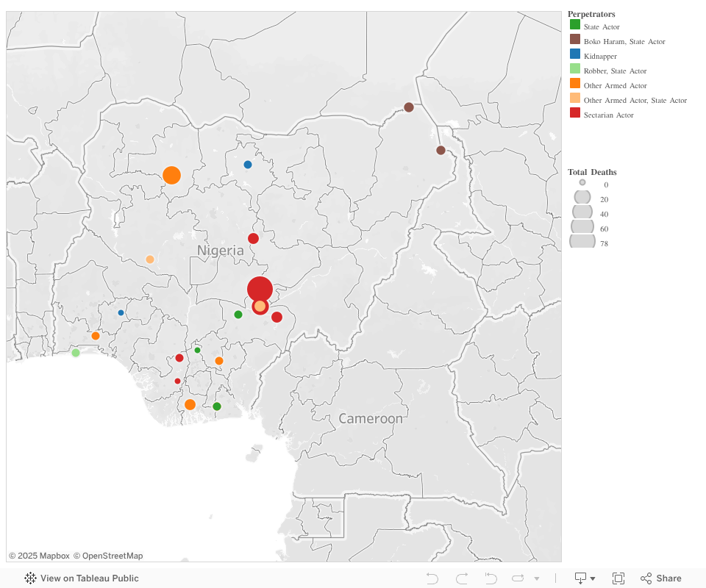Open the dropdown next to the replay icon

point(537,578)
